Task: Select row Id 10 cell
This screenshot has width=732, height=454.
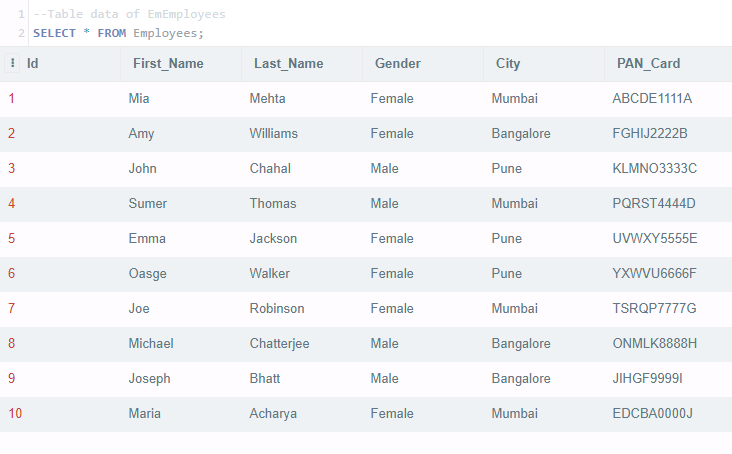Action: tap(60, 414)
